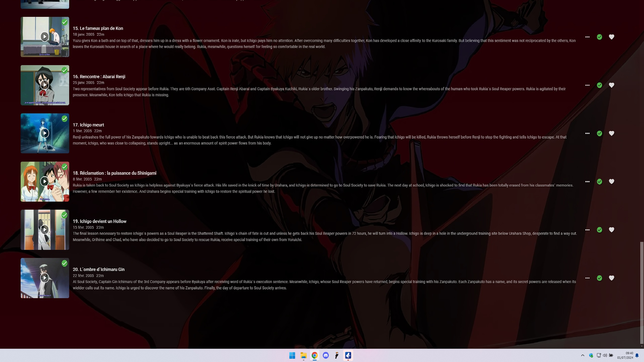Viewport: 644px width, 362px height.
Task: Toggle played checkmark for episode 20
Action: (x=599, y=278)
